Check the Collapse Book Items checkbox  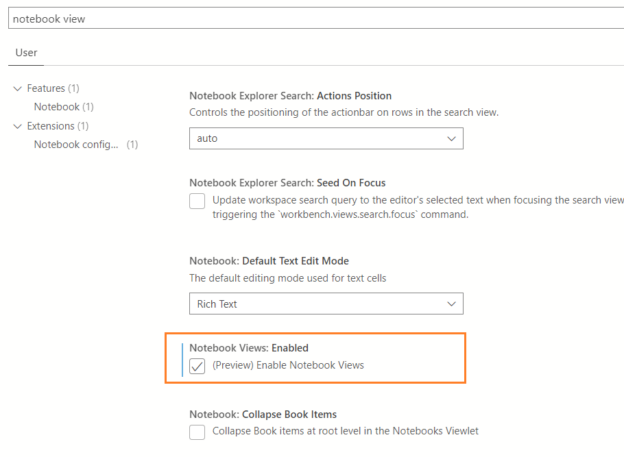(x=197, y=432)
